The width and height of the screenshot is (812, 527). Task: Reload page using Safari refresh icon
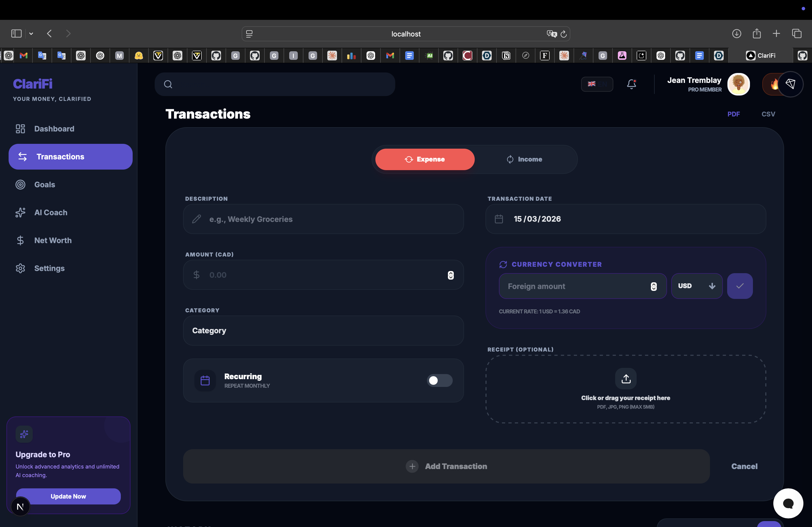pos(564,34)
